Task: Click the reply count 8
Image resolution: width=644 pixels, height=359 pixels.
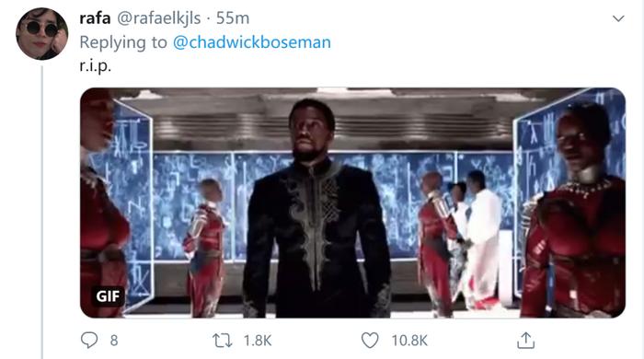Action: point(114,341)
